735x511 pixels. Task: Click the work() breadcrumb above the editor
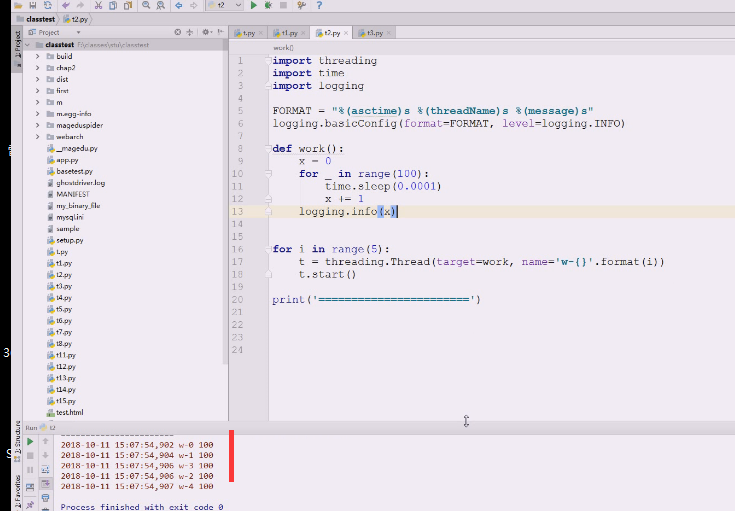(283, 47)
